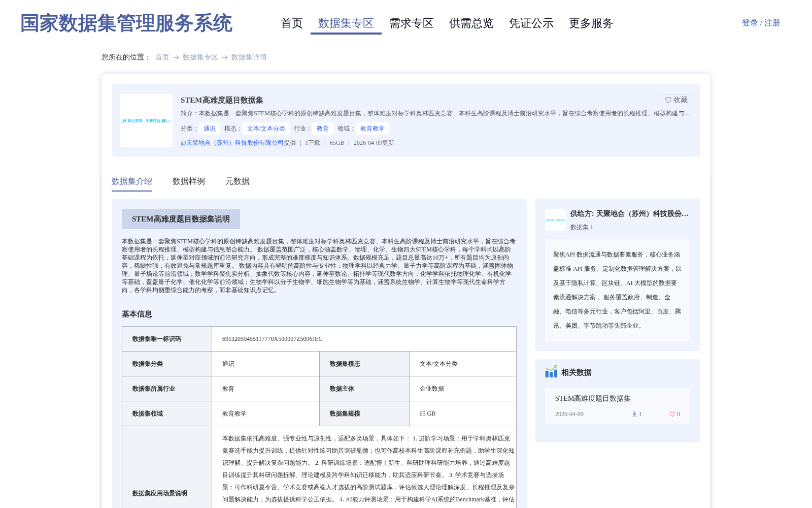
Task: Click the 基本信息 section heading
Action: point(137,314)
